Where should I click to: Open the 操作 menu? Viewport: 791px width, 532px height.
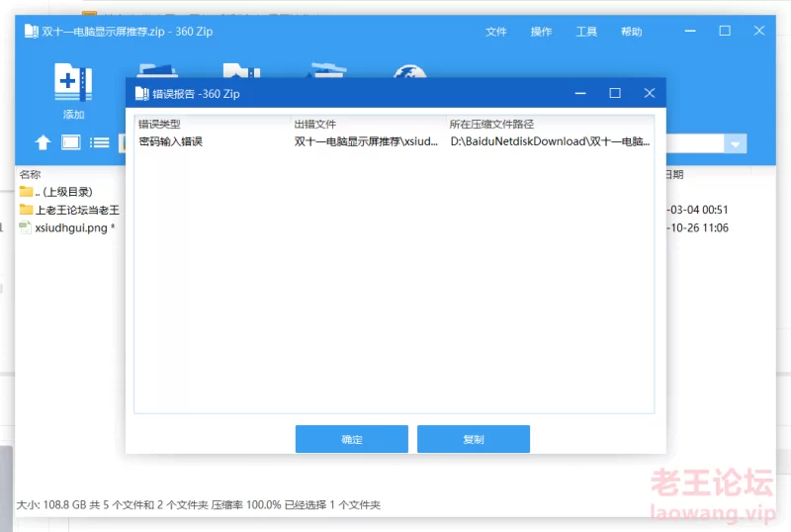pos(541,32)
